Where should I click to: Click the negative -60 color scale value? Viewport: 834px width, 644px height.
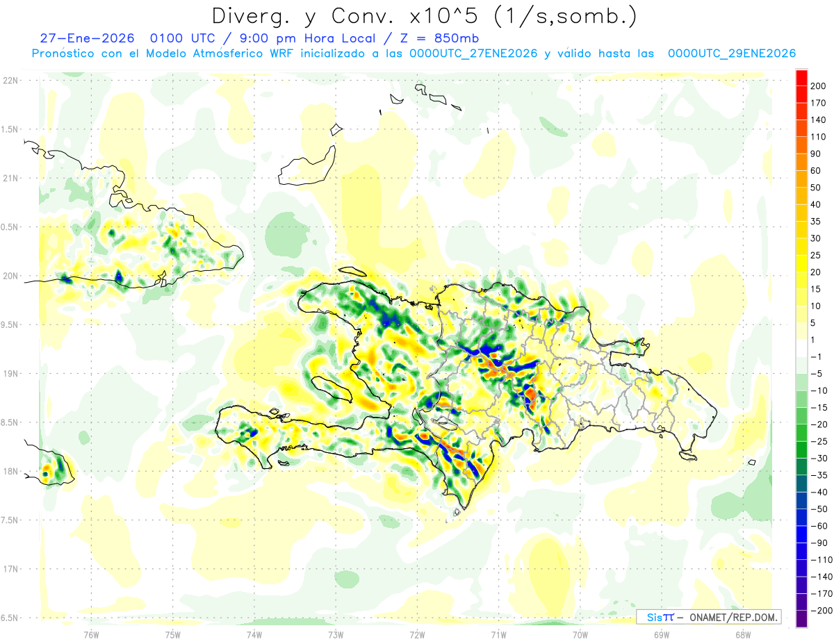coord(819,526)
